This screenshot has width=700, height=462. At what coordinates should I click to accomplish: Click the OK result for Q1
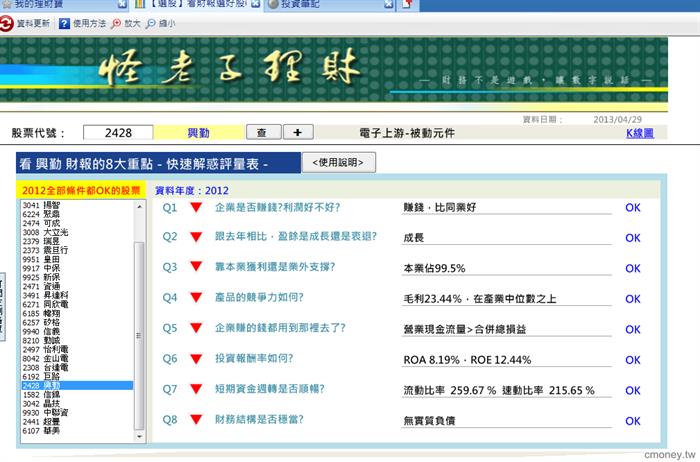pyautogui.click(x=633, y=208)
